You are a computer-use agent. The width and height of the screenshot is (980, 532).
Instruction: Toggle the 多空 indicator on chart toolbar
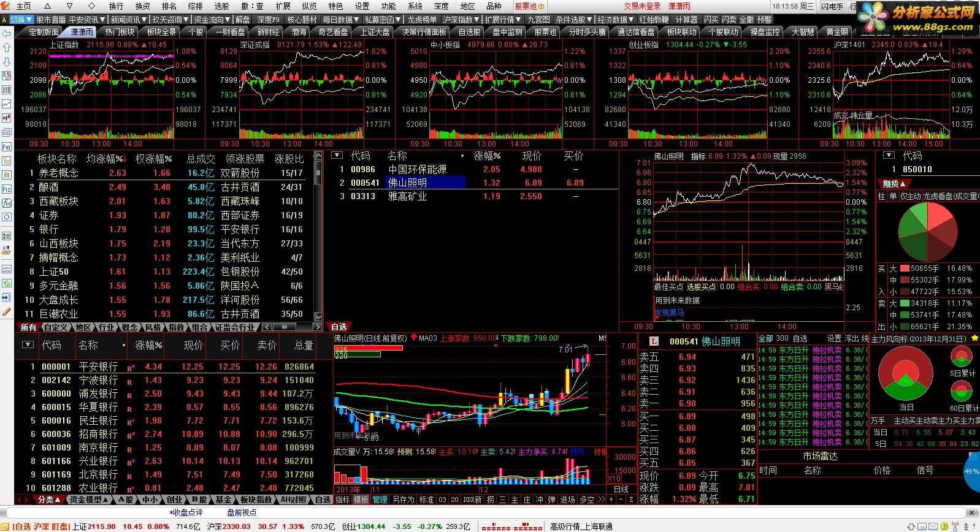coord(587,500)
